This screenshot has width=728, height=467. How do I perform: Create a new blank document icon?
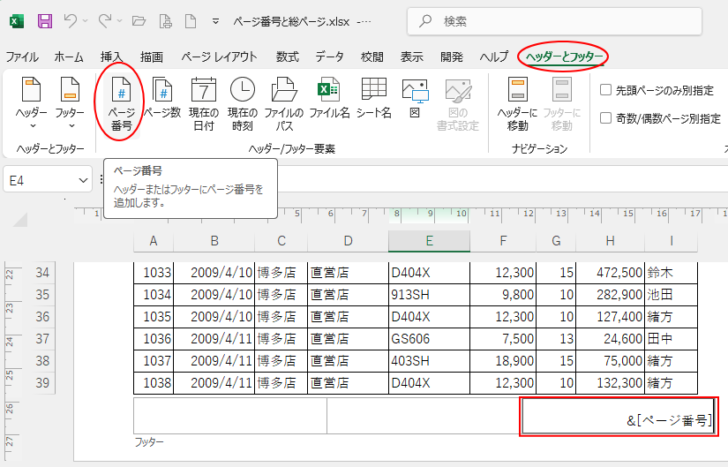click(190, 21)
